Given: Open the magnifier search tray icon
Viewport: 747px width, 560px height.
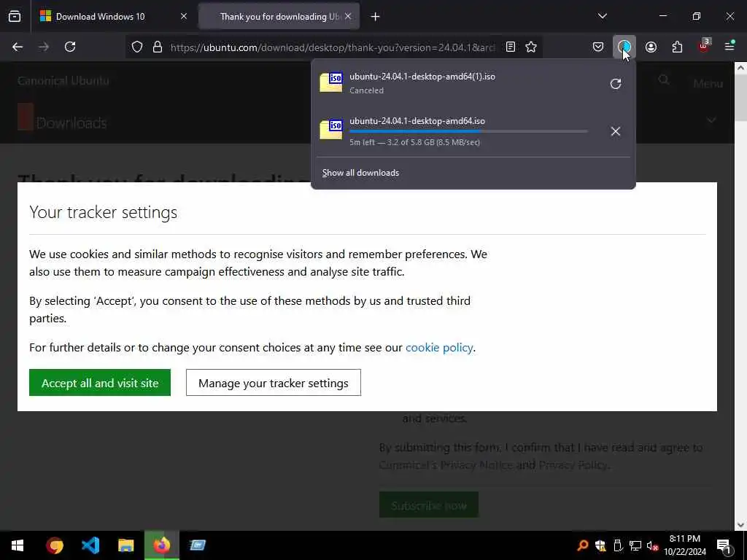Looking at the screenshot, I should point(582,545).
